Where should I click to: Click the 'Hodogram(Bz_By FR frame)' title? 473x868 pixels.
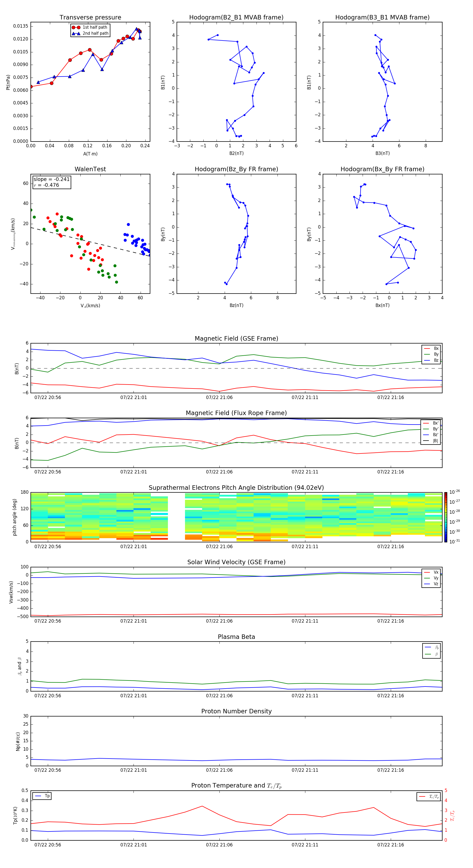pyautogui.click(x=236, y=169)
